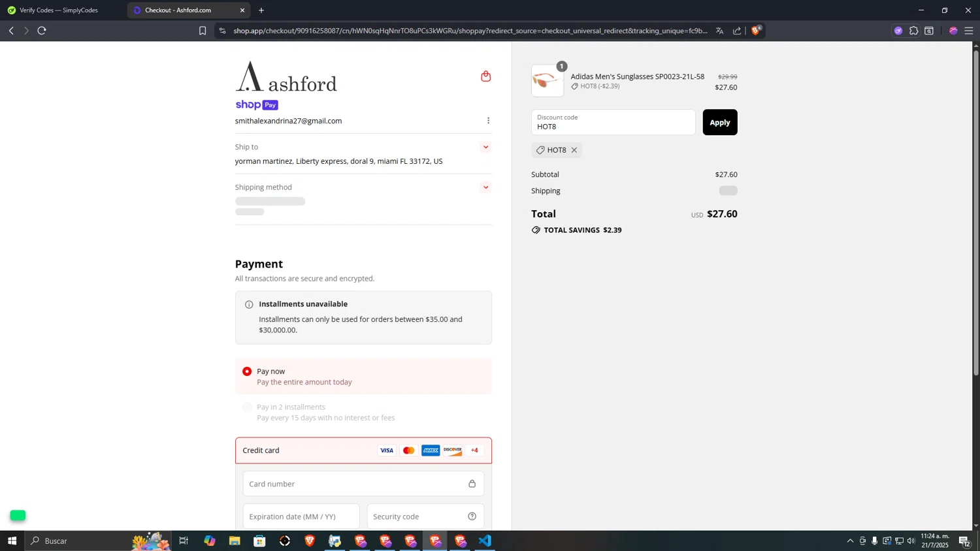Open account options three-dot menu
This screenshot has width=980, height=551.
488,121
